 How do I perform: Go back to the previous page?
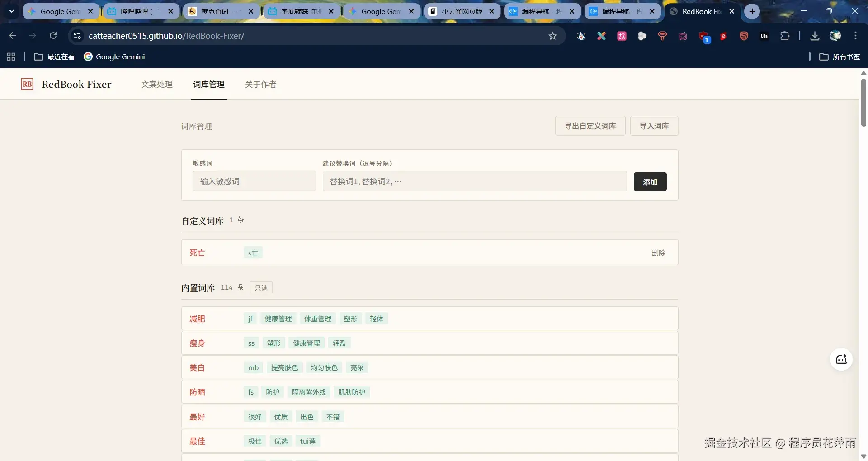click(x=13, y=36)
